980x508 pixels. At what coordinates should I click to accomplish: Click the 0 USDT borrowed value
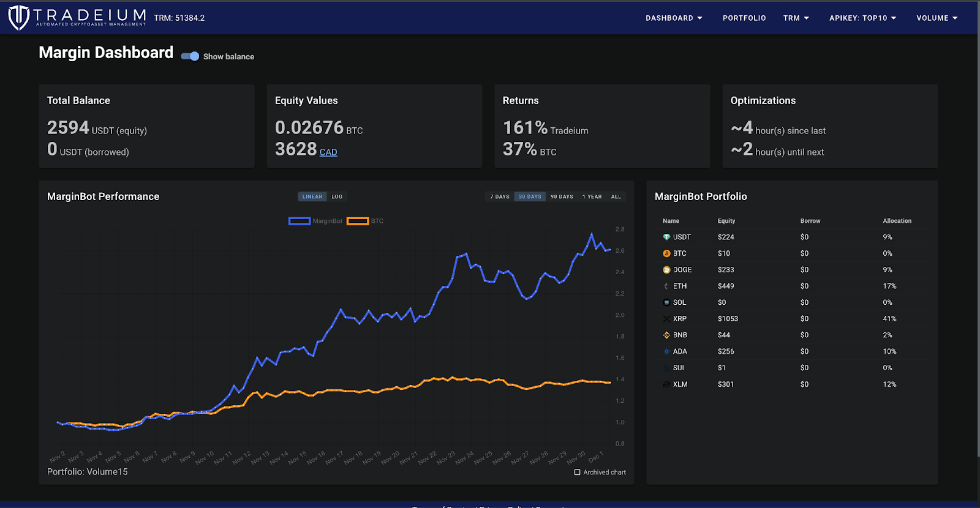(x=88, y=149)
